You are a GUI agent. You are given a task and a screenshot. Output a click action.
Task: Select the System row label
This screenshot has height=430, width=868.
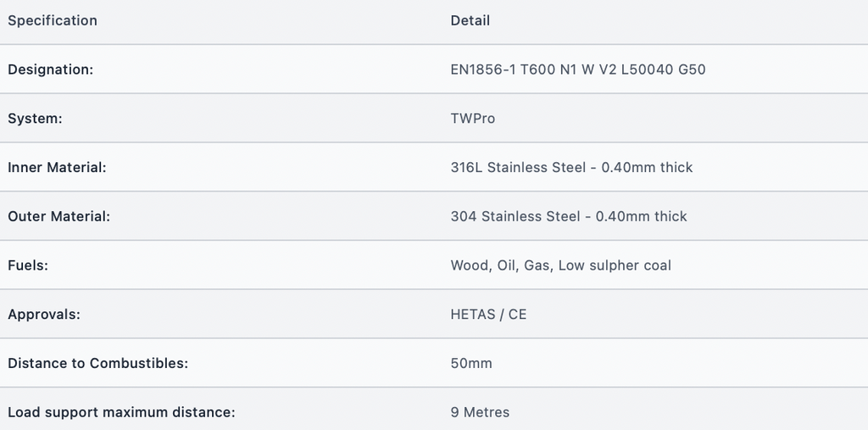pyautogui.click(x=35, y=119)
